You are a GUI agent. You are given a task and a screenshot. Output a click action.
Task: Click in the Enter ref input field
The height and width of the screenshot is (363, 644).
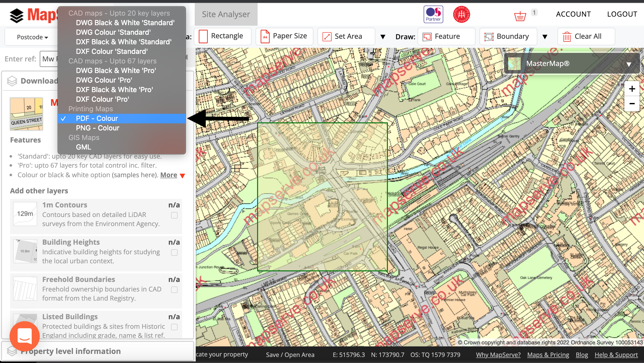(x=49, y=59)
